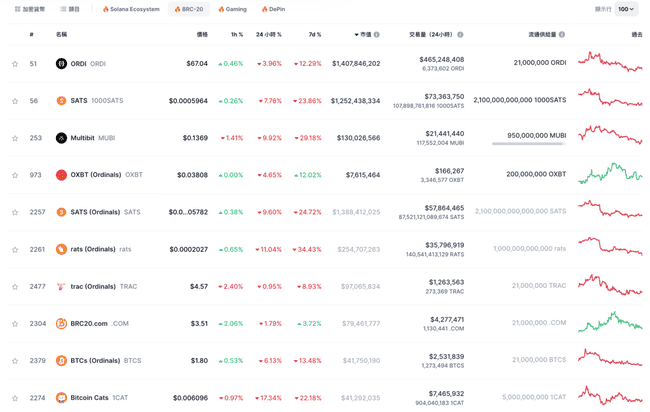Click BTCs volume $2,531,839
The width and height of the screenshot is (650, 412).
pyautogui.click(x=446, y=356)
